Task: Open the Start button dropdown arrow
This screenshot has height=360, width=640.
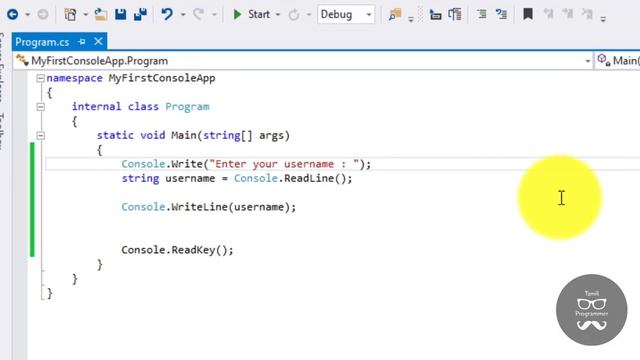Action: point(278,15)
